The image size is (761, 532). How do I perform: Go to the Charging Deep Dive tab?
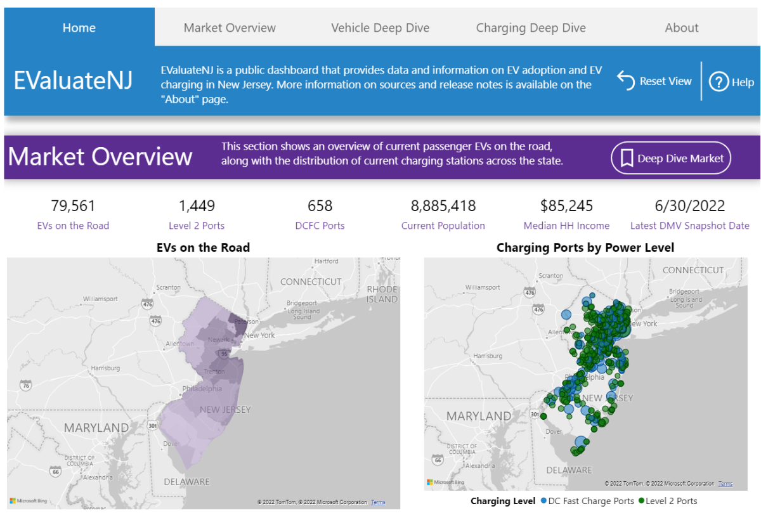pyautogui.click(x=531, y=28)
